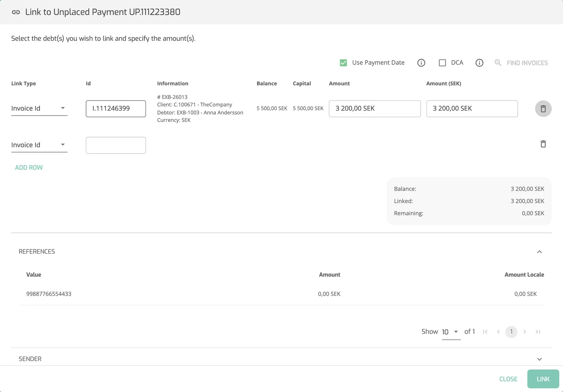Click the # EXB-26013 reference text
The width and height of the screenshot is (563, 392).
pyautogui.click(x=172, y=97)
